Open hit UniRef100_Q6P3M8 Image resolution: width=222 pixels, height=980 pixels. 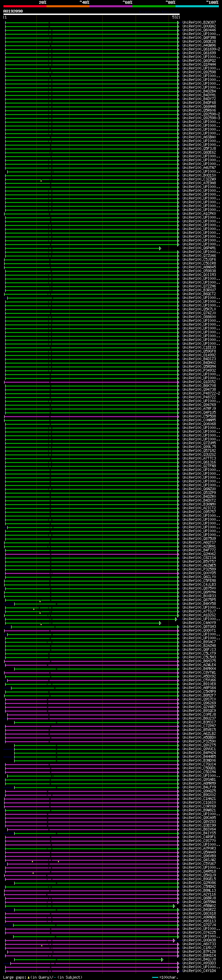tap(199, 38)
